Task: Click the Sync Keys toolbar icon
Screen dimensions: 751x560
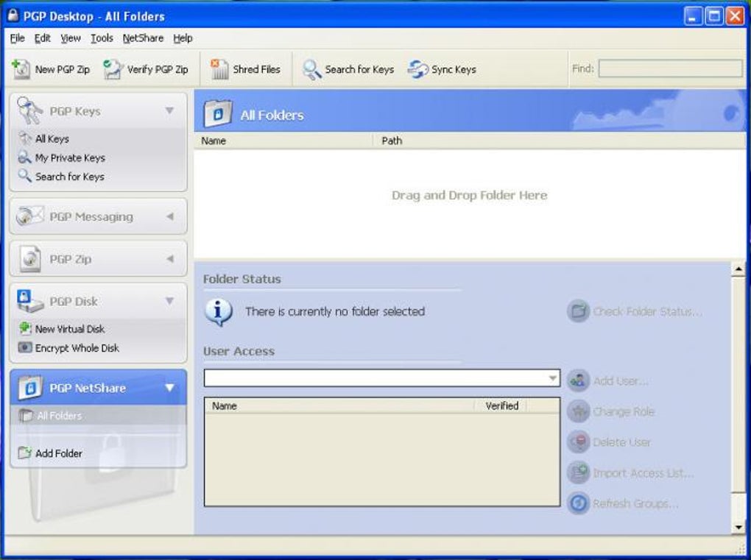Action: [x=417, y=69]
